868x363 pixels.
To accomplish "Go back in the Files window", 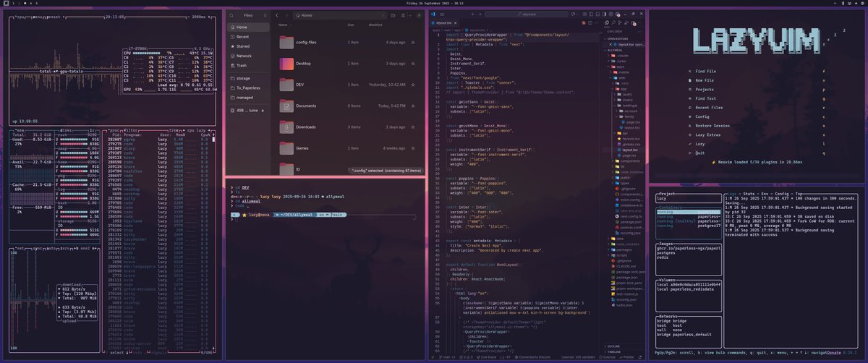I will coord(276,15).
